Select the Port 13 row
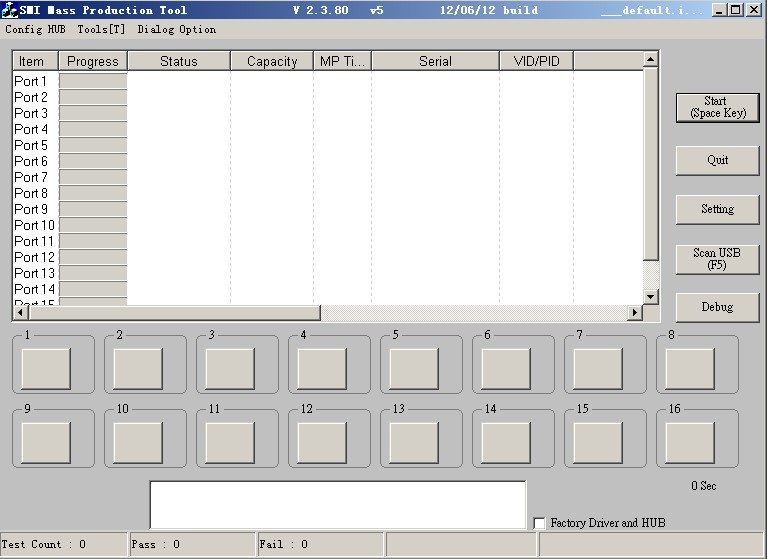This screenshot has height=559, width=767. (328, 273)
